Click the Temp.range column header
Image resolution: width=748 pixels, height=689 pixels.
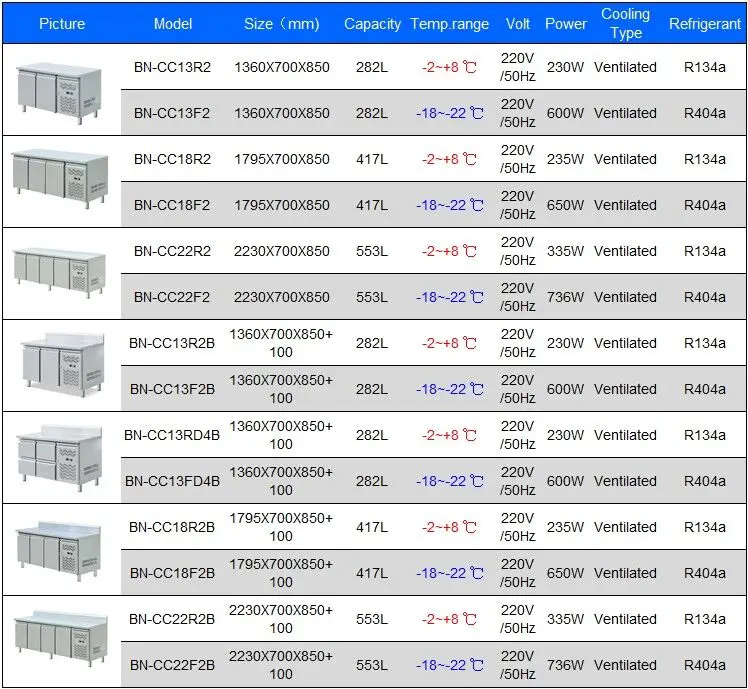click(449, 24)
